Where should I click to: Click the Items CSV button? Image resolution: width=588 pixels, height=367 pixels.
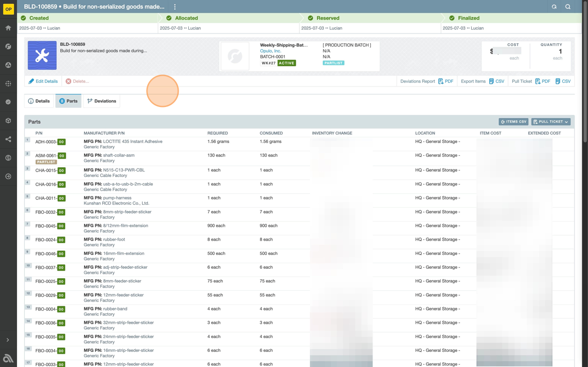pyautogui.click(x=513, y=122)
